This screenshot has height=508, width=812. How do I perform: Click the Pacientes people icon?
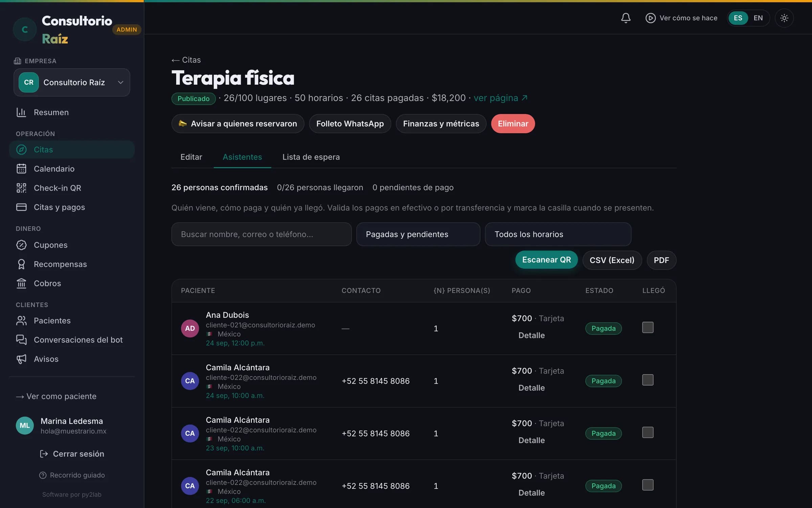[x=21, y=321]
